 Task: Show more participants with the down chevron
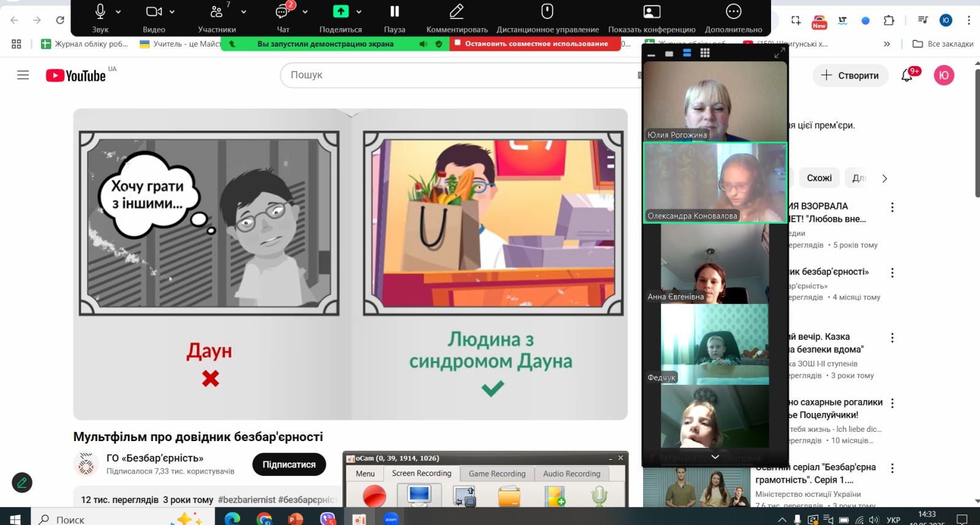[x=715, y=457]
